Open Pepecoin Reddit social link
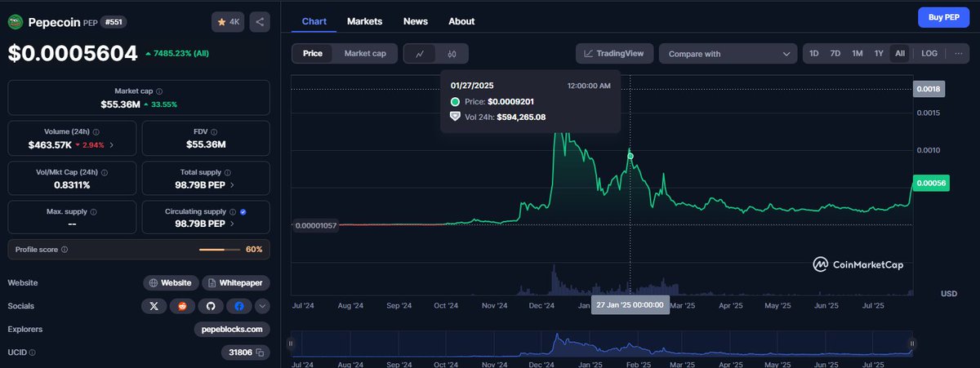The height and width of the screenshot is (368, 980). (x=182, y=306)
